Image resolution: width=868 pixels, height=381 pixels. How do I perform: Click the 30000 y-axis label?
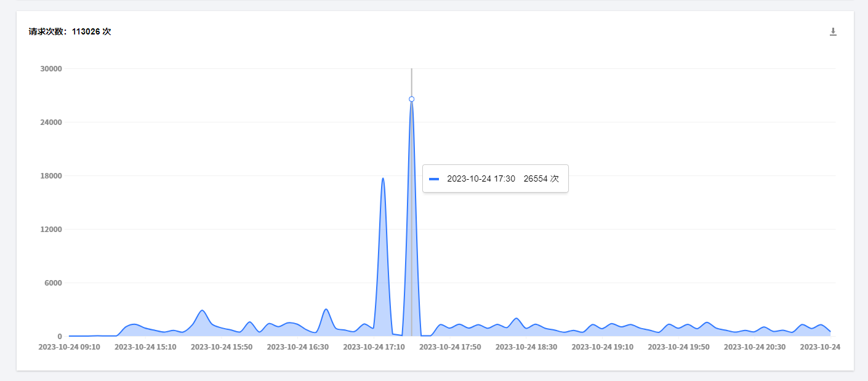(x=51, y=69)
